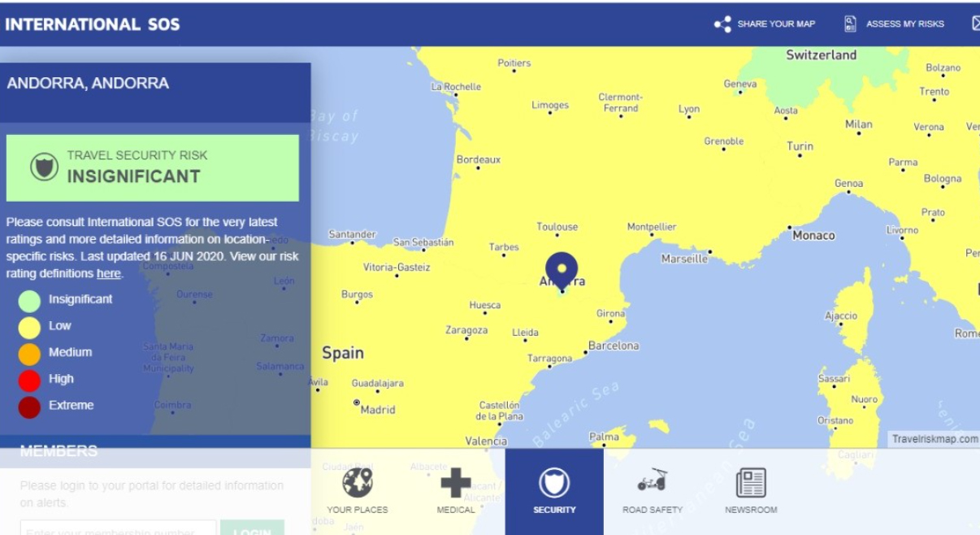Click Guadalajara on the map

pyautogui.click(x=378, y=383)
